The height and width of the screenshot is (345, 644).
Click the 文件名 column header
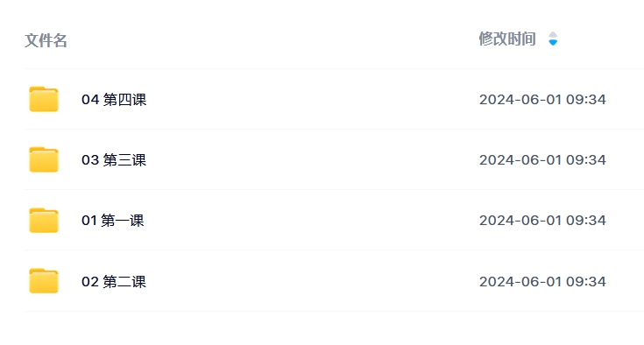tap(46, 40)
